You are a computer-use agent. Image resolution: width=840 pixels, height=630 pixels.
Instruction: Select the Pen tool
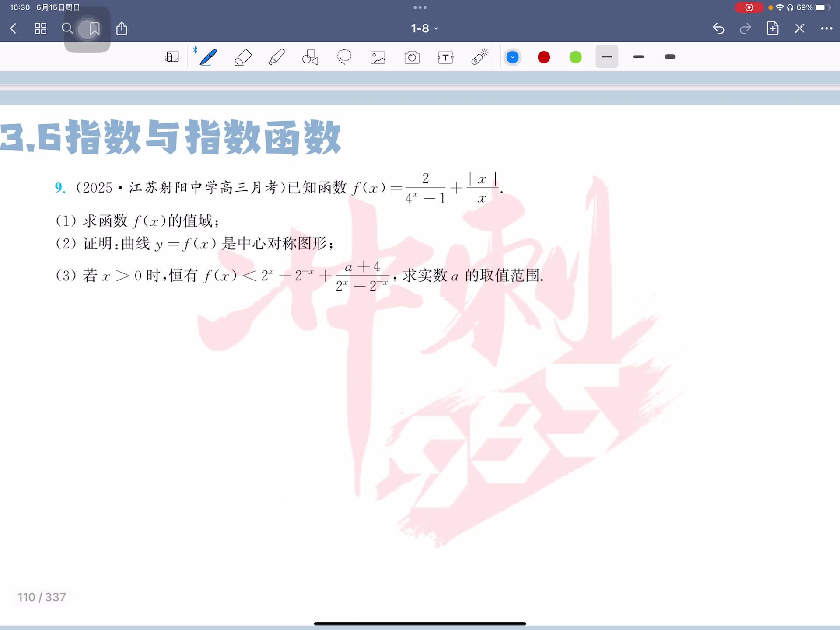click(x=208, y=57)
